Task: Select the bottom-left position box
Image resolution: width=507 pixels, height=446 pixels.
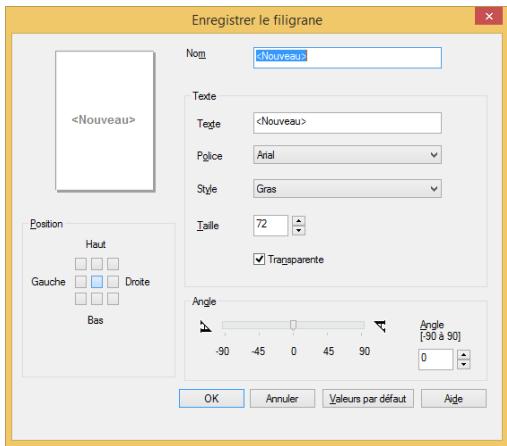Action: [x=81, y=299]
